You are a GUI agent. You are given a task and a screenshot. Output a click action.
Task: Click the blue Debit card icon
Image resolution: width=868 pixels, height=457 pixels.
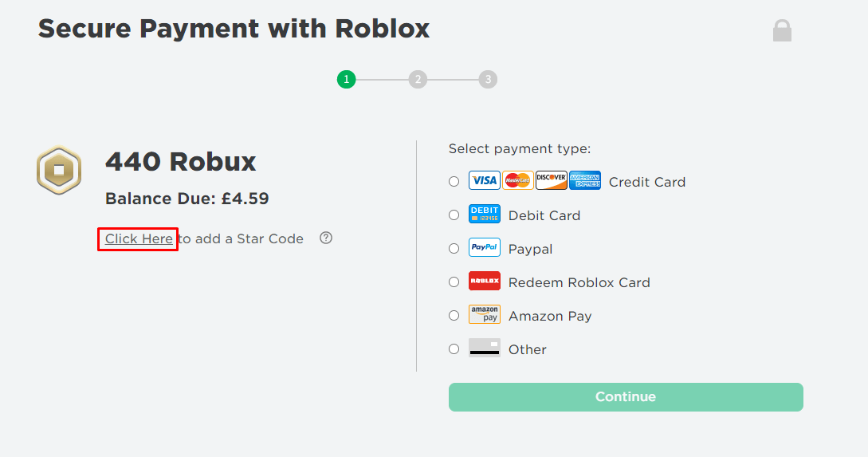484,215
